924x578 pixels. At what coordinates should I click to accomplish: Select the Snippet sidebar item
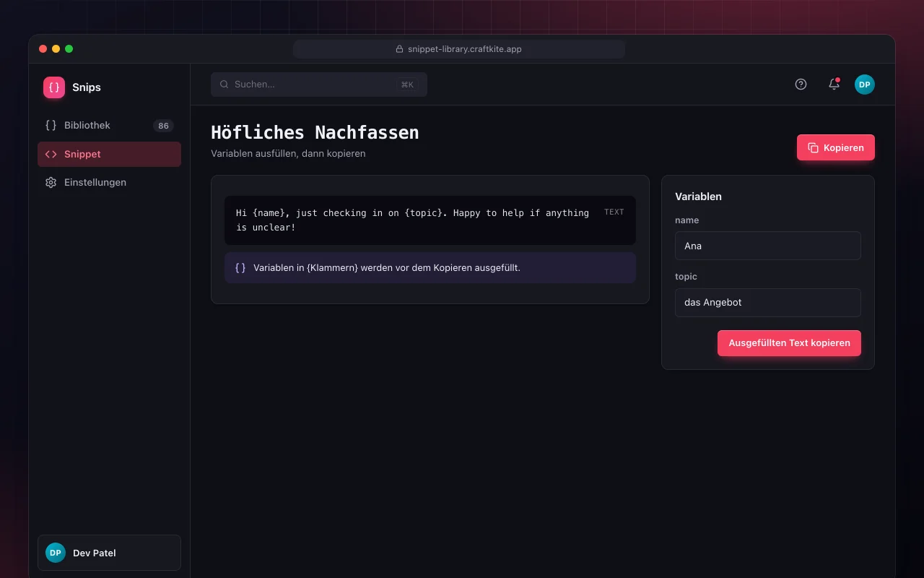tap(109, 154)
